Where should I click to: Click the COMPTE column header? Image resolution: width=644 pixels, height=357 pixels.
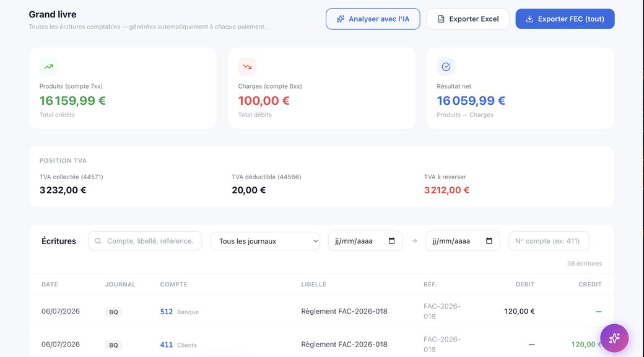174,284
